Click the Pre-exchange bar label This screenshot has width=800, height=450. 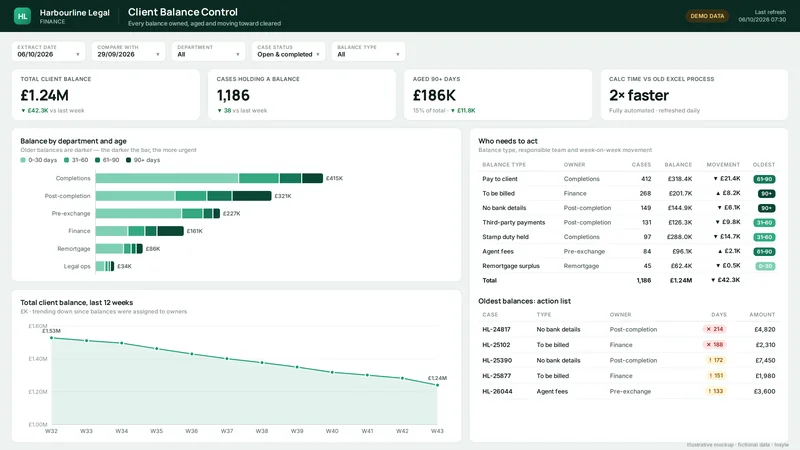tap(71, 213)
